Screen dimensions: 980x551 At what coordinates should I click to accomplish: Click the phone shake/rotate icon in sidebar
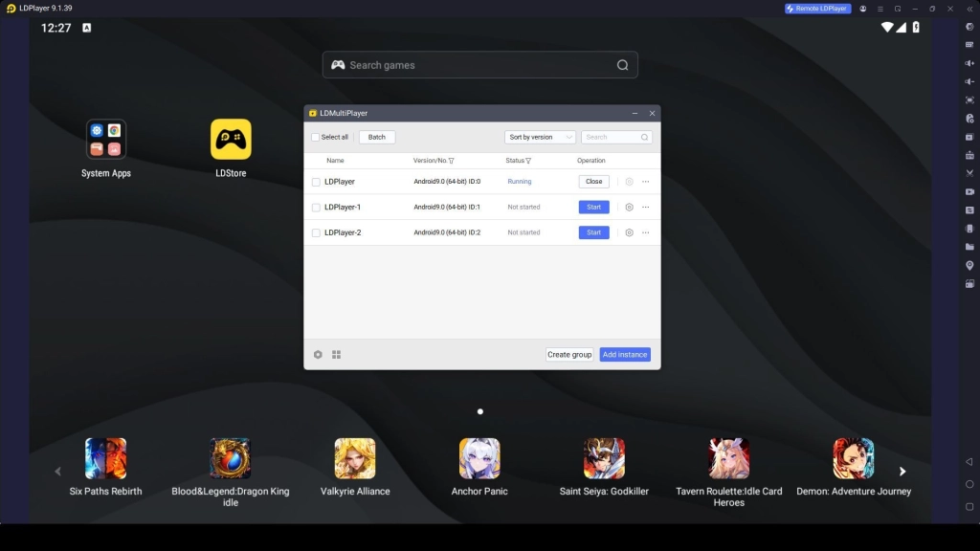[x=969, y=229]
